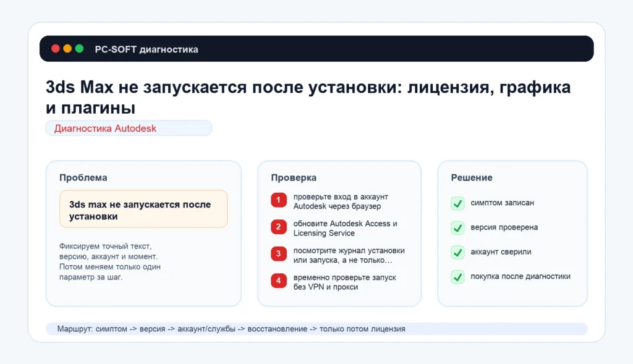Click the truncated 'посмотрите журнал установки' step
The image size is (633, 364).
coord(349,255)
